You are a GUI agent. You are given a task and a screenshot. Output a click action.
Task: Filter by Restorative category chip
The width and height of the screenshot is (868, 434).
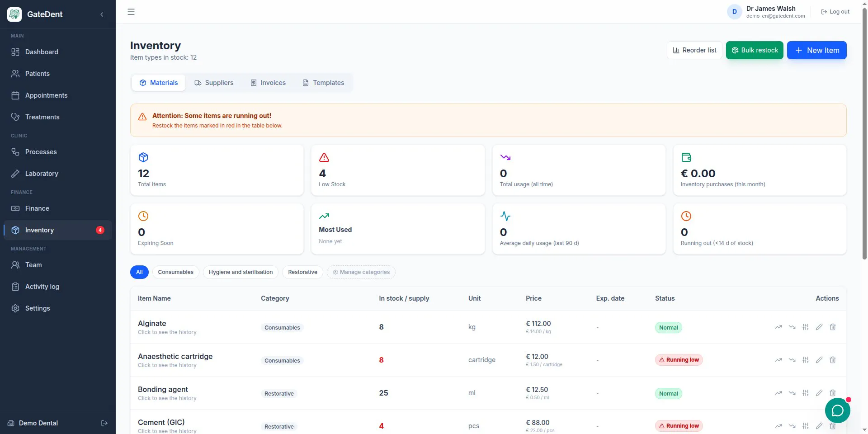pos(302,272)
